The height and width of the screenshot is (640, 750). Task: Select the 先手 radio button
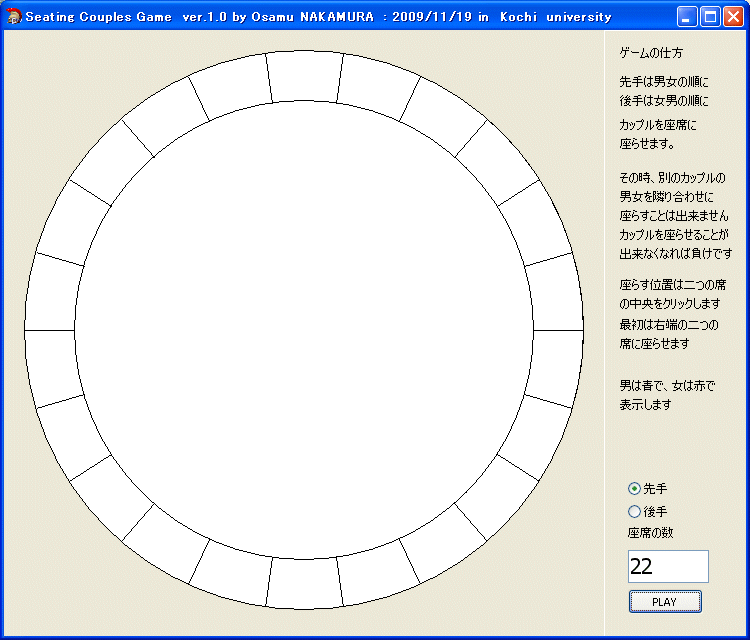[x=634, y=488]
